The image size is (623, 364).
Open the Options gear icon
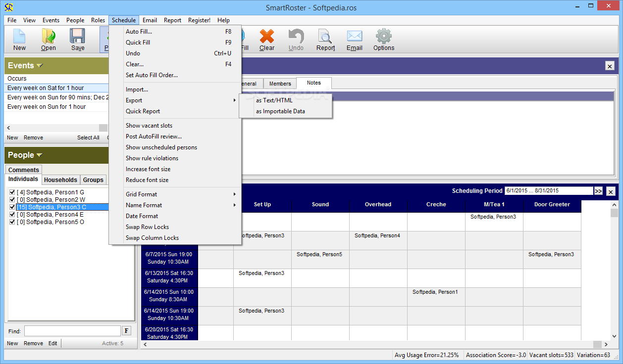coord(384,40)
